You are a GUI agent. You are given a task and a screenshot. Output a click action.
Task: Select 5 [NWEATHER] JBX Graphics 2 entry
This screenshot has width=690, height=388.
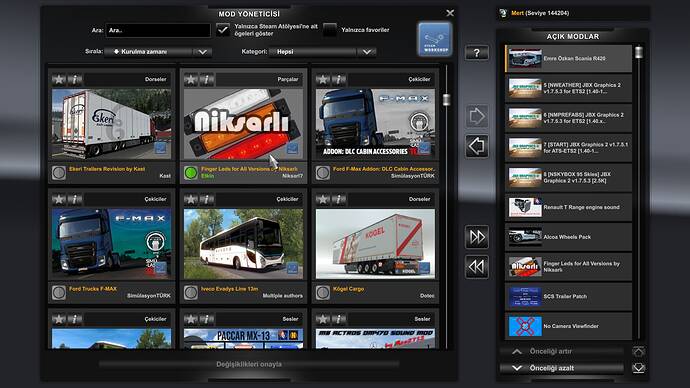click(568, 88)
